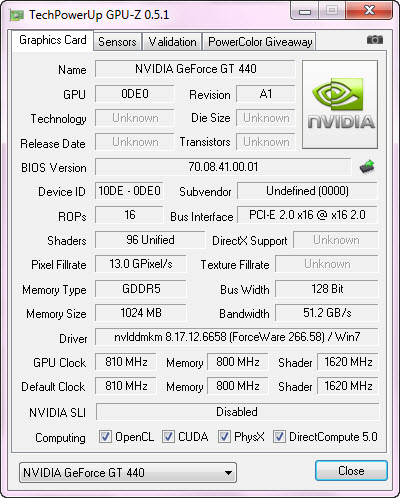
Task: Click the Driver version field
Action: point(237,337)
